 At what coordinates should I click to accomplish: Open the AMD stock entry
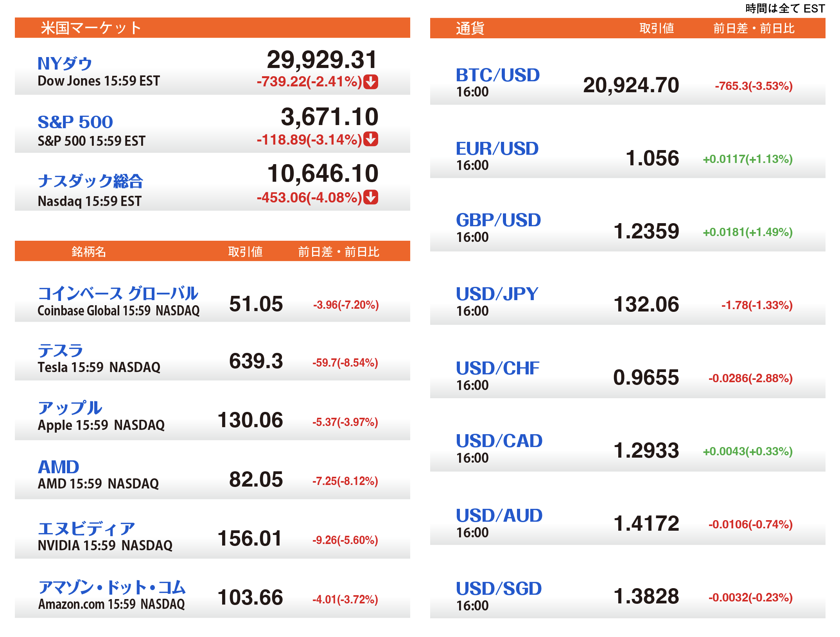(x=59, y=467)
